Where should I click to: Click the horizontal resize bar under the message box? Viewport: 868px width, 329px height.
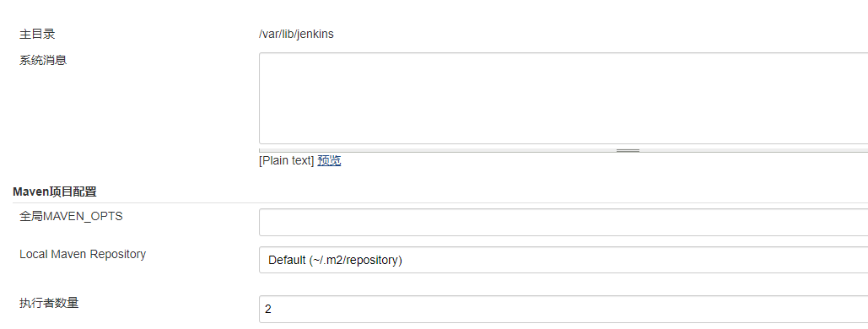pos(563,150)
